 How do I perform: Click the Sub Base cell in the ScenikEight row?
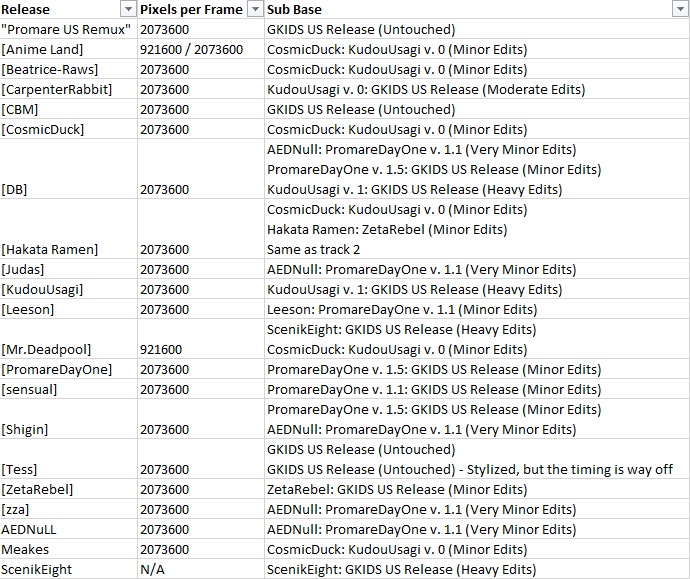tap(477, 569)
